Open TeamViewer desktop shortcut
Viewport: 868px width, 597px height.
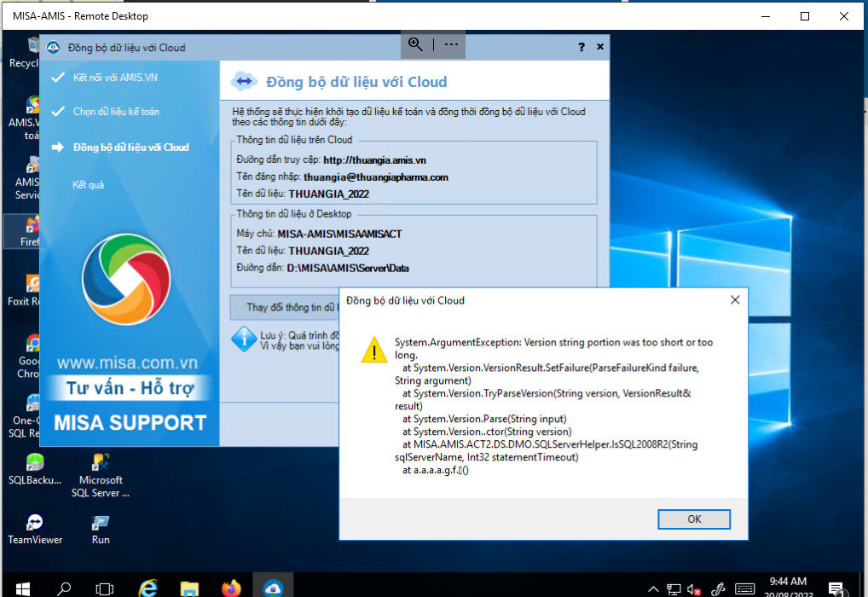pyautogui.click(x=35, y=529)
